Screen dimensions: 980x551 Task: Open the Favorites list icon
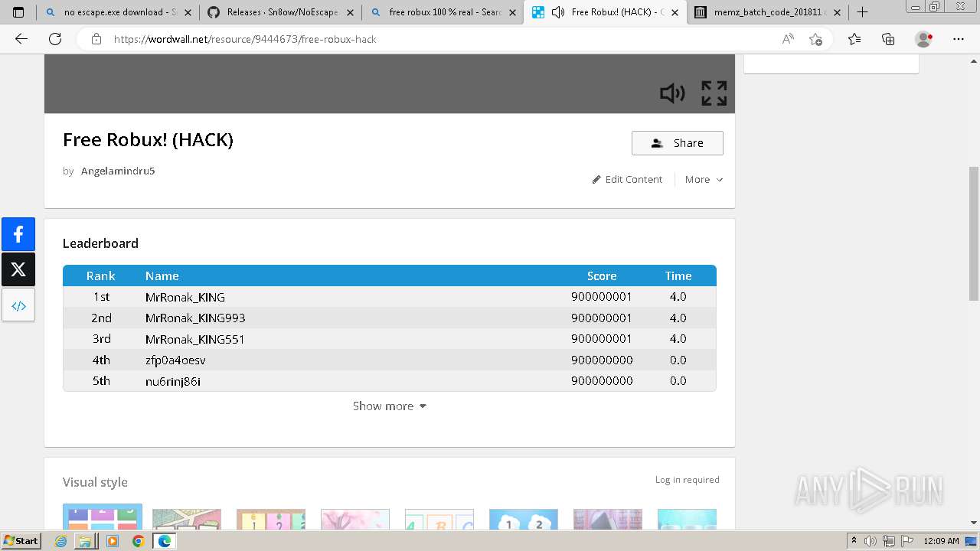pos(854,39)
